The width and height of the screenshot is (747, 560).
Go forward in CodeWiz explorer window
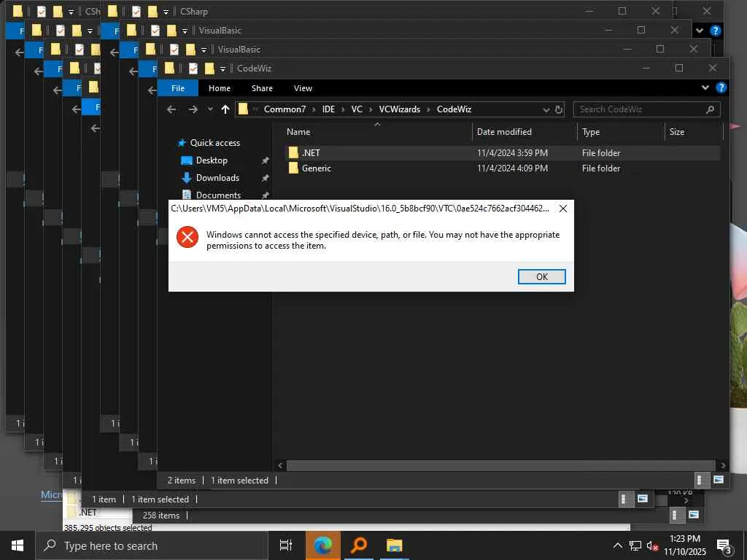point(193,109)
